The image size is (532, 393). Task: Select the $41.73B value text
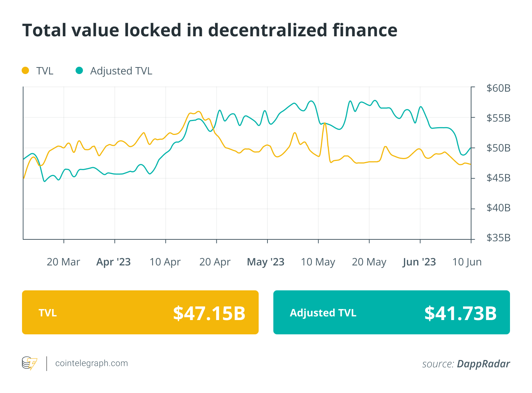(460, 313)
